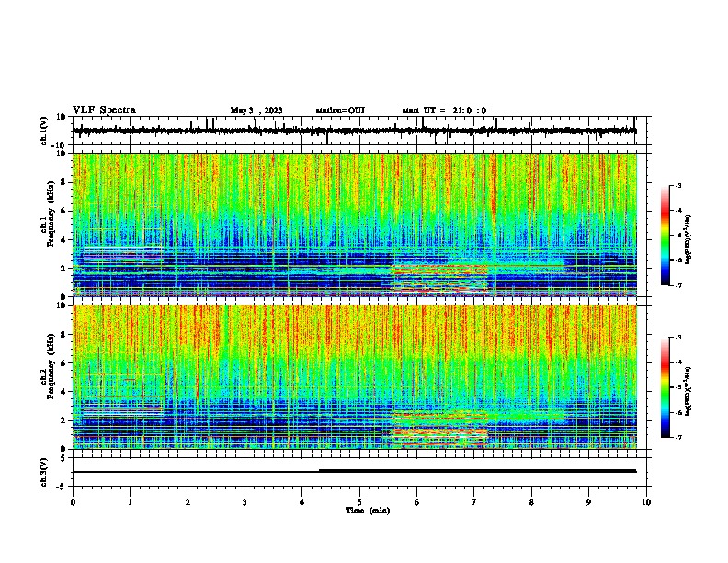Screen dimensions: 728x563
Task: Click the "Time (min)" axis title
Action: click(368, 511)
